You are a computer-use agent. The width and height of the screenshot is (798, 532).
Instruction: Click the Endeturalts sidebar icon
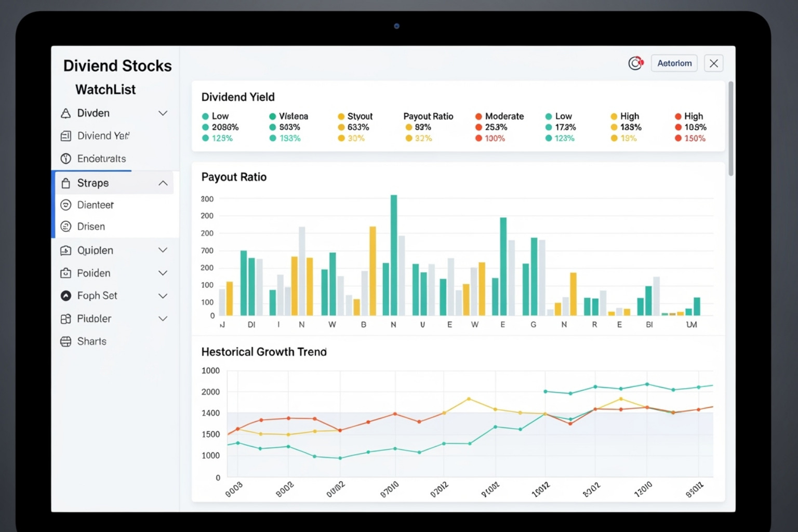pyautogui.click(x=66, y=159)
